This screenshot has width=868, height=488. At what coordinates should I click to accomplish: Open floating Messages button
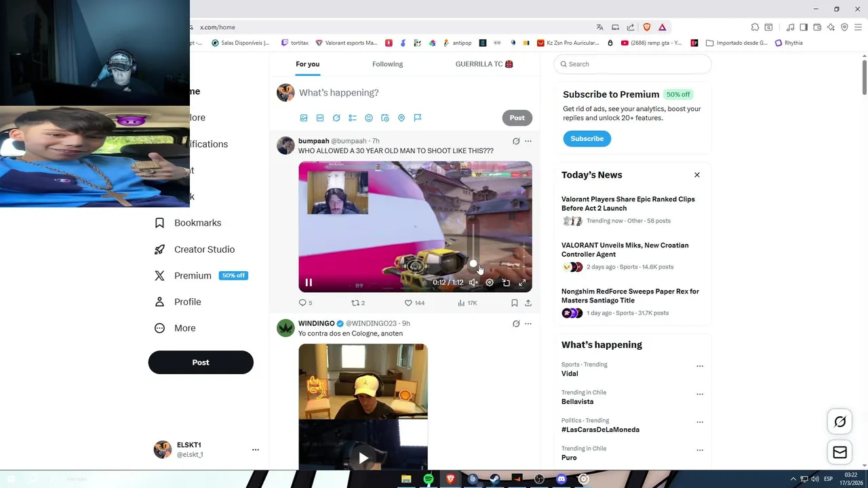coord(840,453)
